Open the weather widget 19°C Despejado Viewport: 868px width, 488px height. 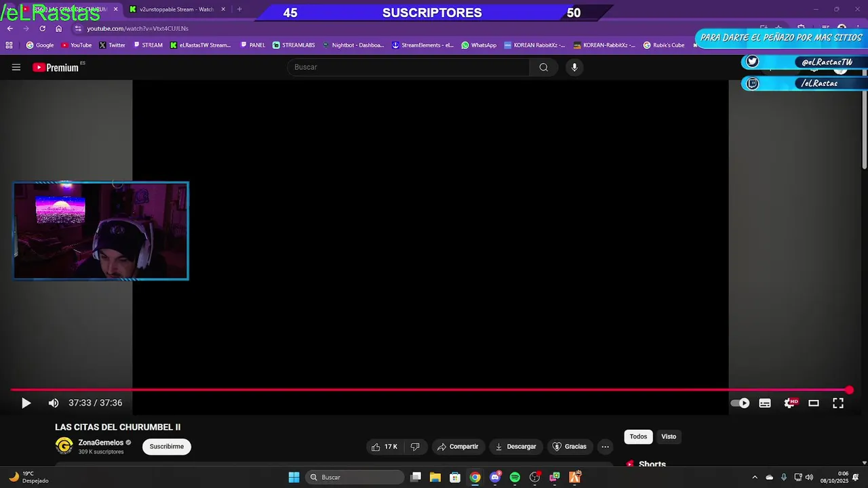click(x=28, y=477)
